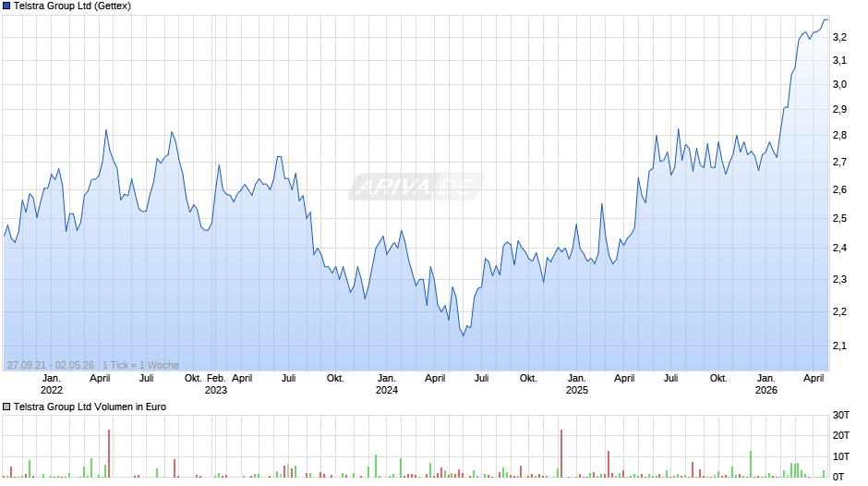The height and width of the screenshot is (486, 868).
Task: Click the 3,1 price axis label
Action: click(839, 60)
